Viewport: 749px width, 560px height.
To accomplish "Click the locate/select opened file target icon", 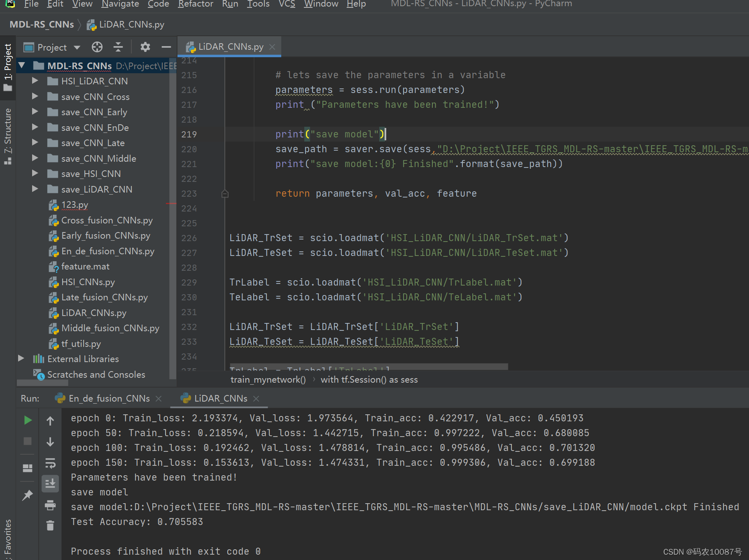I will click(x=97, y=47).
